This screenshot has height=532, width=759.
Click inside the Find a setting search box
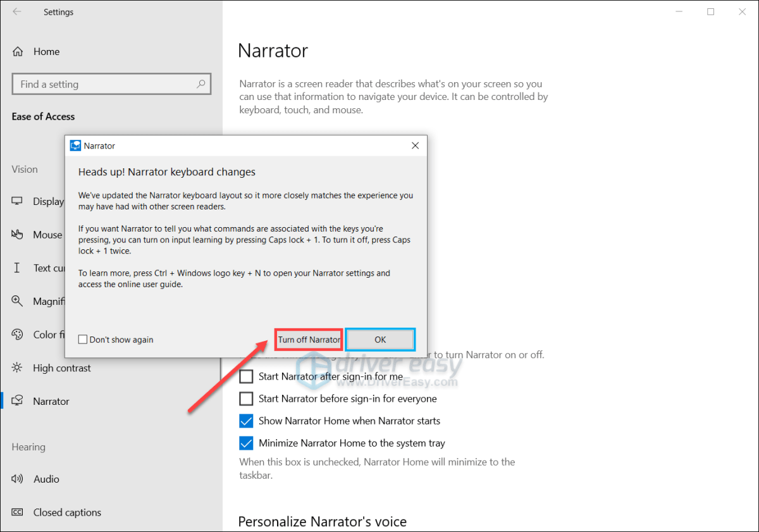[108, 84]
